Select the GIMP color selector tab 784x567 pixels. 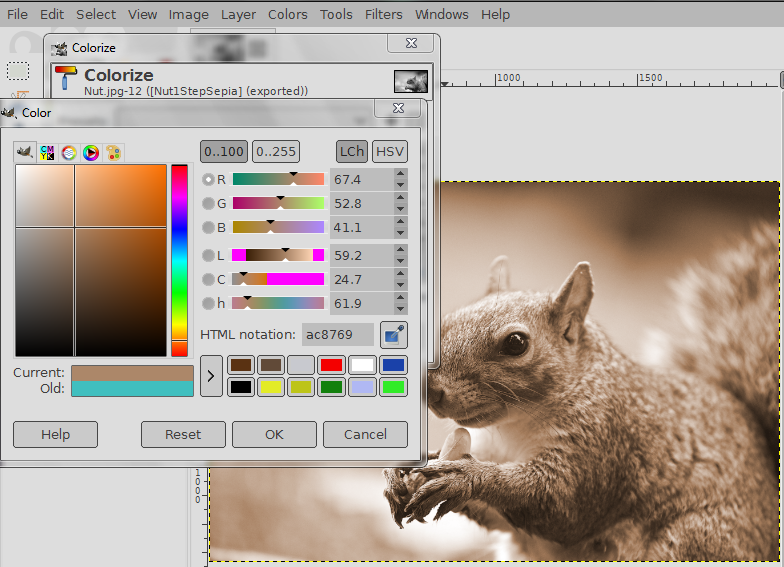(x=24, y=152)
